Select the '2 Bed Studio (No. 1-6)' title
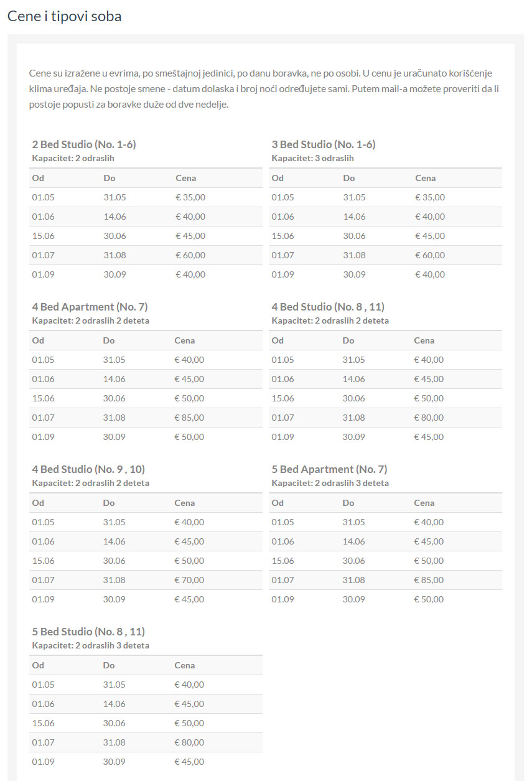Viewport: 532px width, 781px height. [x=84, y=144]
